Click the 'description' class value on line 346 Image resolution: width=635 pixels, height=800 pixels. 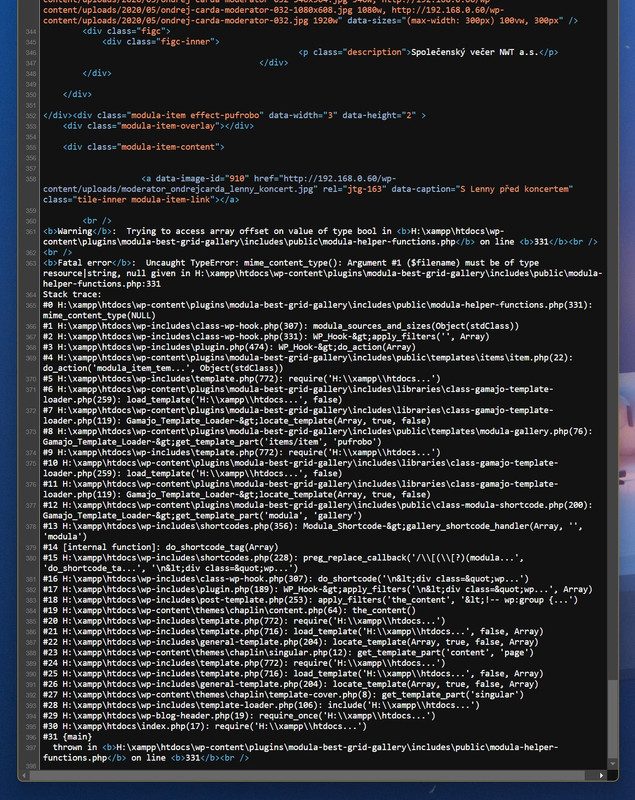tap(374, 52)
